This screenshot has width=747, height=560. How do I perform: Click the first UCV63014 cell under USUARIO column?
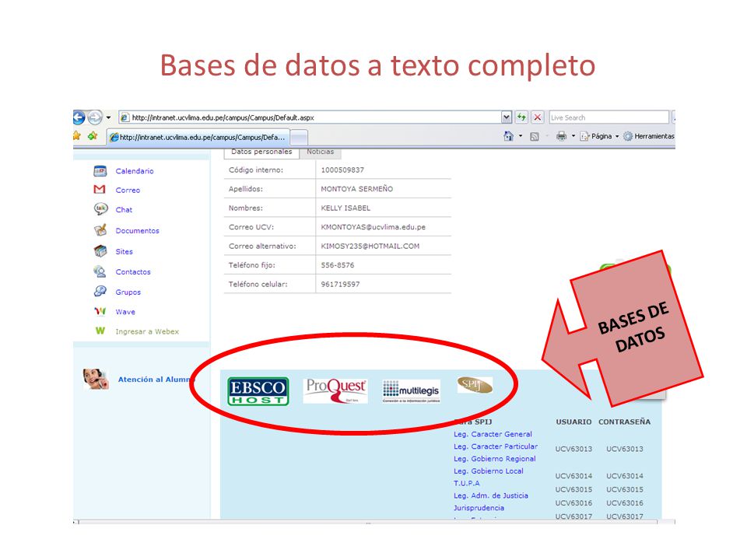point(573,476)
